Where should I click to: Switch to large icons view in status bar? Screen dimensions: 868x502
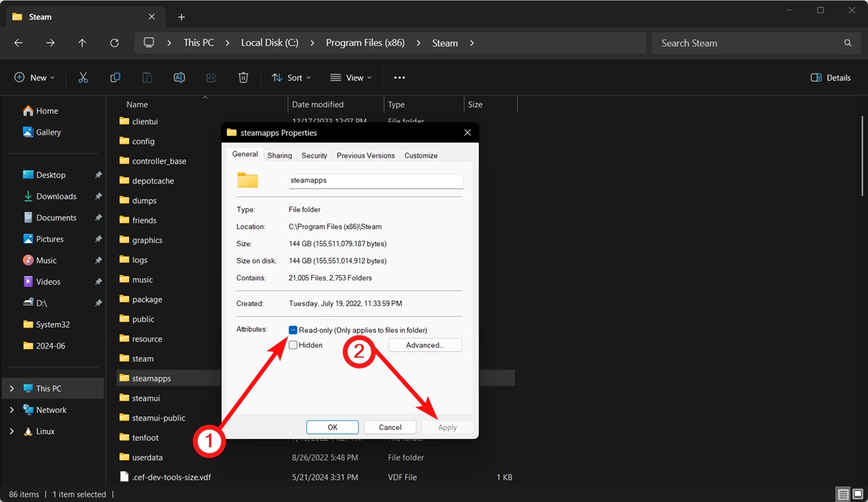(856, 494)
